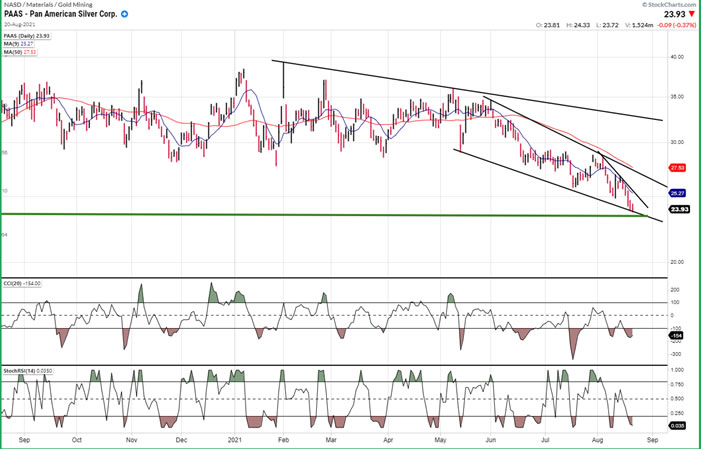The width and height of the screenshot is (701, 449).
Task: Click the red down arrow next to 23.93
Action: tap(694, 14)
